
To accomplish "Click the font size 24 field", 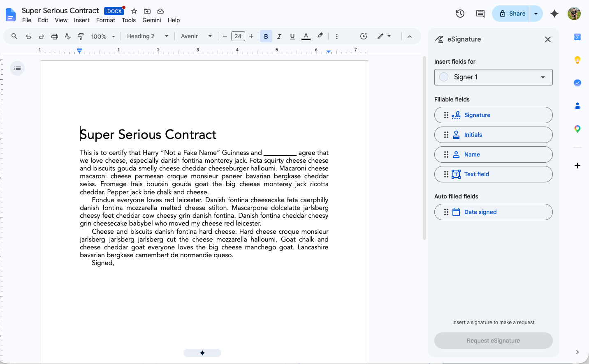I will [238, 36].
